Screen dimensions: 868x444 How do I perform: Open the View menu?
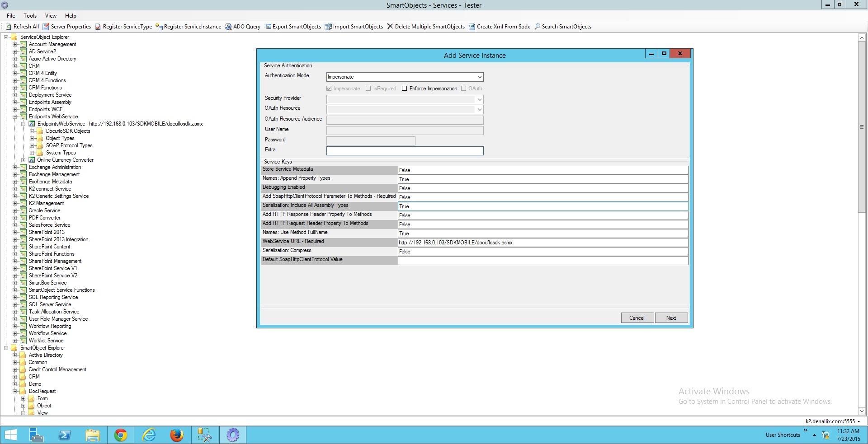(x=51, y=16)
